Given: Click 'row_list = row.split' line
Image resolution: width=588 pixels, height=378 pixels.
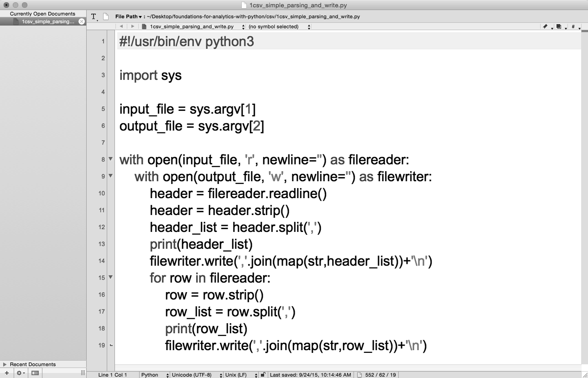Looking at the screenshot, I should coord(231,312).
